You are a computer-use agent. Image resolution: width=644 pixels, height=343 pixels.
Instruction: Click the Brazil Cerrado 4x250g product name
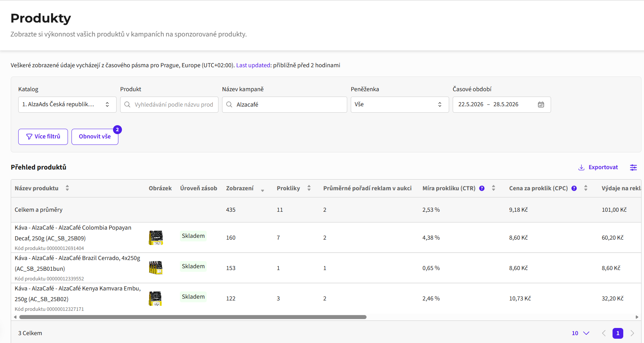77,263
